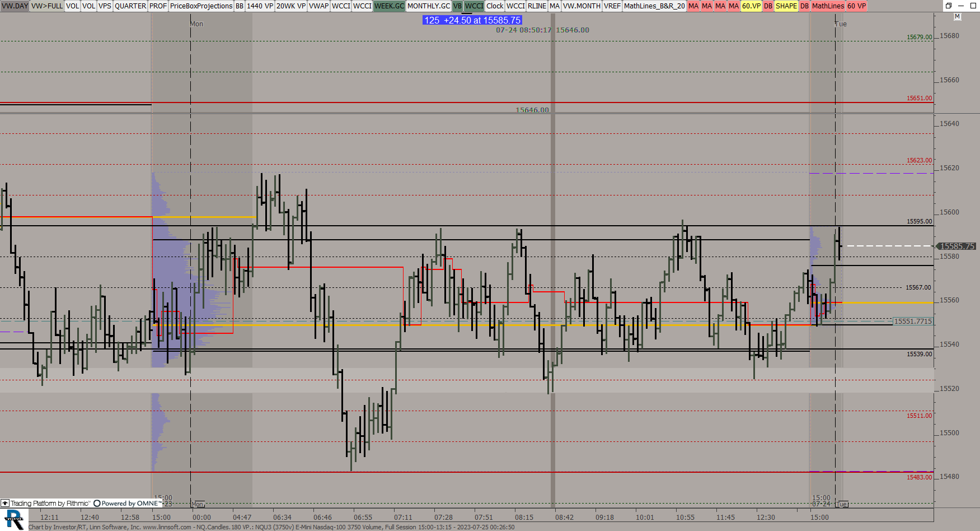Toggle the WEEK.GC button
980x531 pixels.
[389, 6]
